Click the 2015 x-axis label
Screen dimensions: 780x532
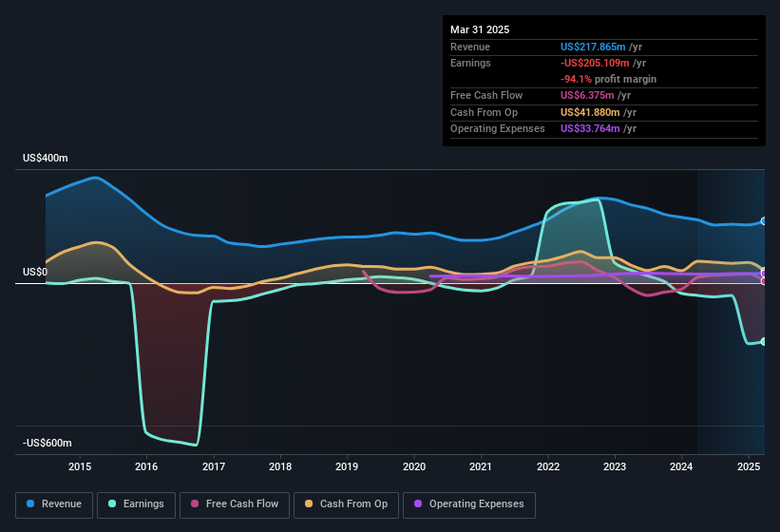80,466
